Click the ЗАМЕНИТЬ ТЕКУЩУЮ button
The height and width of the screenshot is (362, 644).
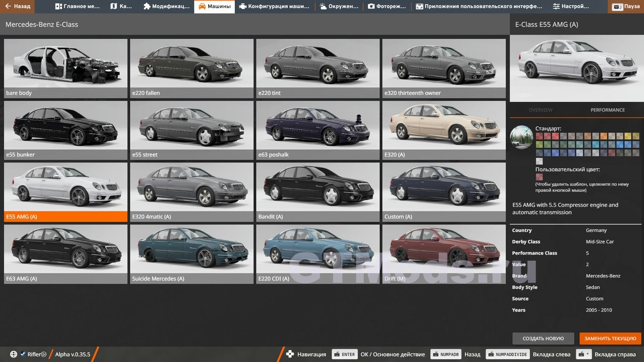610,338
